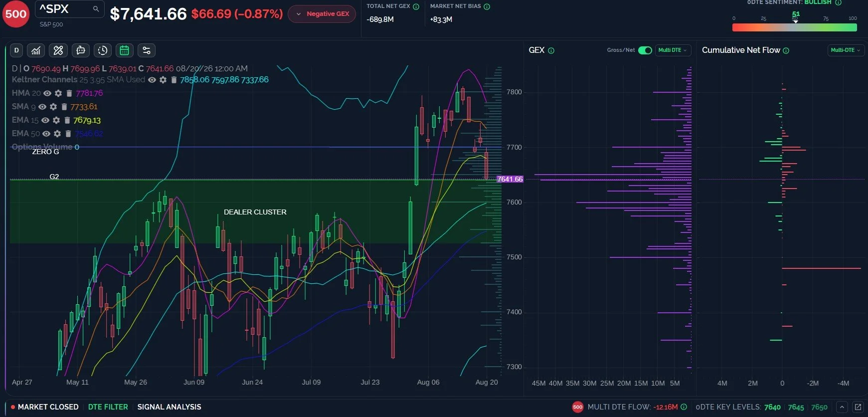Image resolution: width=868 pixels, height=417 pixels.
Task: Click the Total Net GEX info icon
Action: [x=416, y=6]
